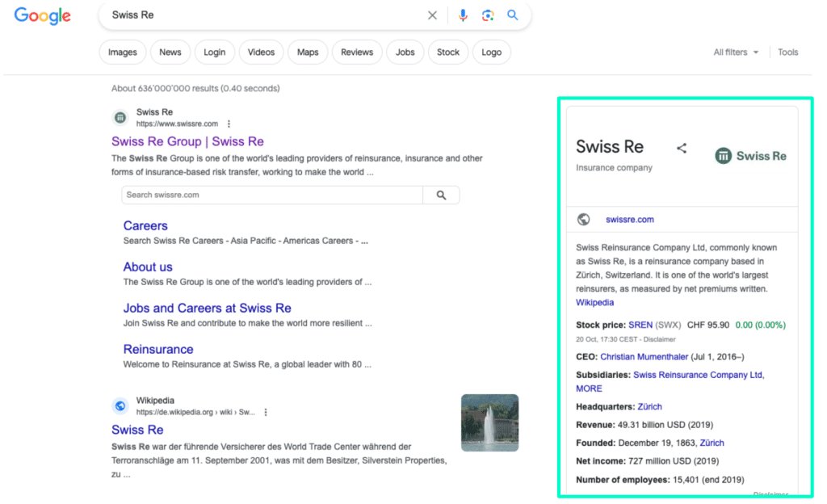Viewport: 827px width, 504px height.
Task: Click the Disclaimer link under stock price
Action: point(659,339)
